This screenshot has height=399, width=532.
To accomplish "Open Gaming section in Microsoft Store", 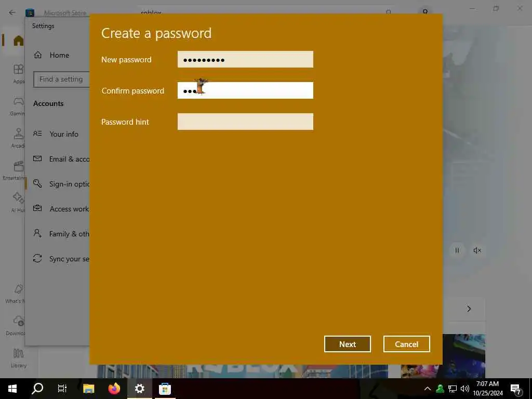I will tap(18, 106).
